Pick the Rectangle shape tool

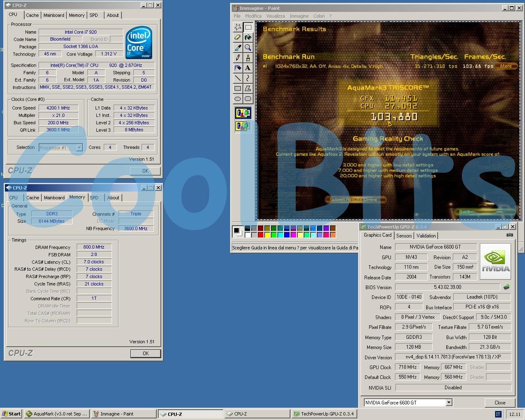(238, 88)
